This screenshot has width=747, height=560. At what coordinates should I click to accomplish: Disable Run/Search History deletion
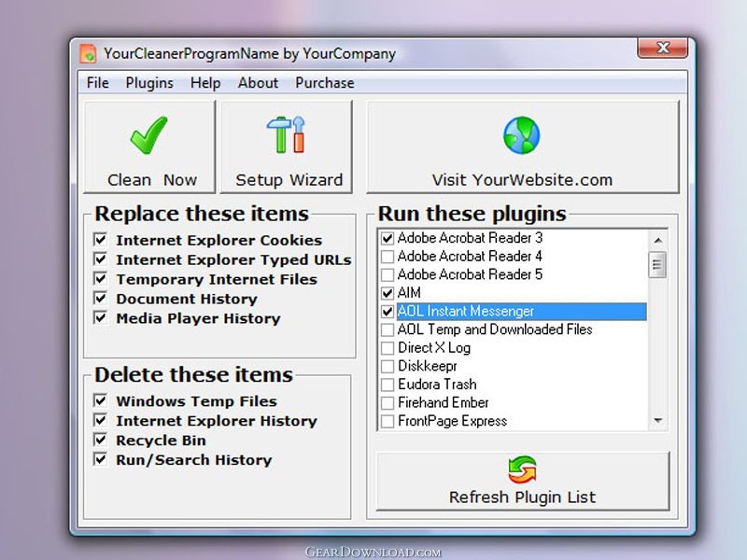point(100,458)
